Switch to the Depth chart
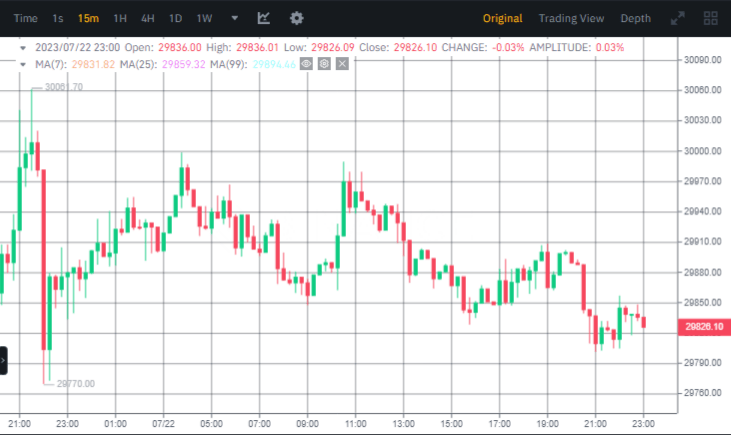This screenshot has width=731, height=435. pos(635,19)
